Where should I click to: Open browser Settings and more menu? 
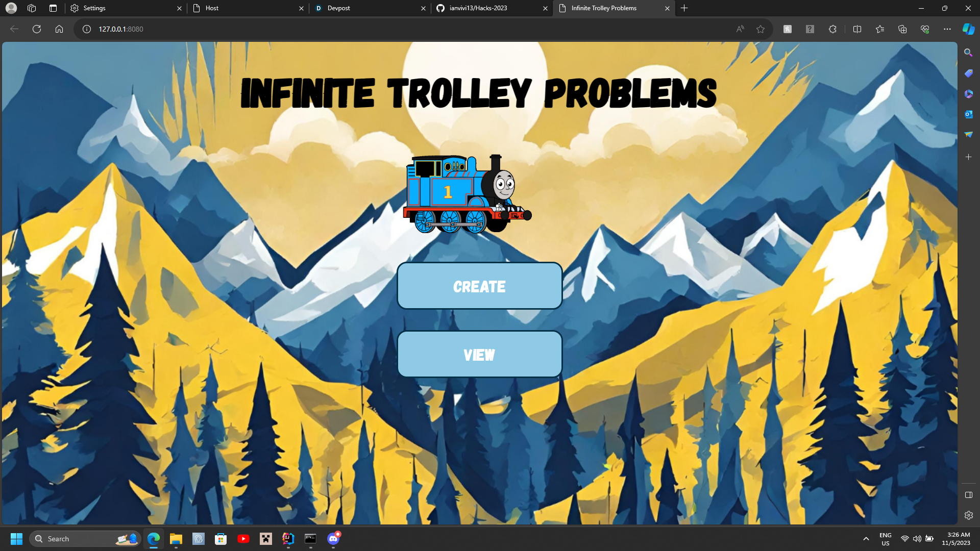pyautogui.click(x=947, y=29)
